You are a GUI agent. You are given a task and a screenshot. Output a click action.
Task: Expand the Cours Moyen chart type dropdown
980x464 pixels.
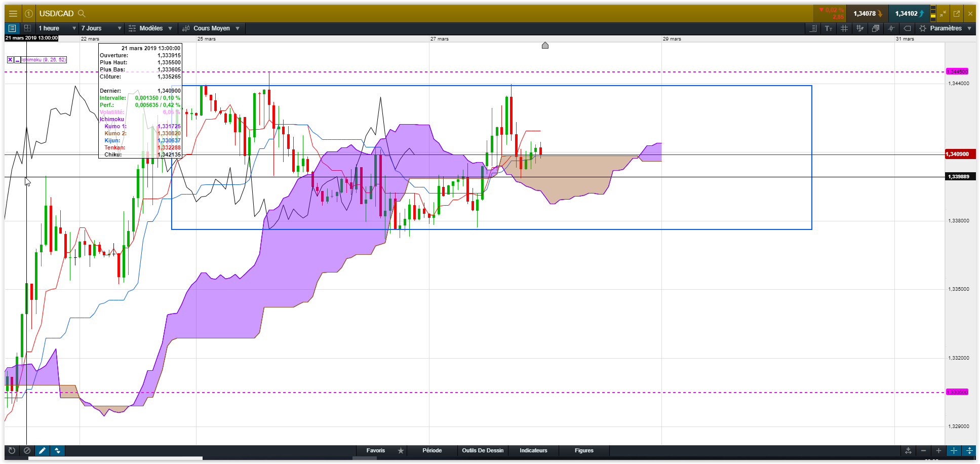pos(212,28)
